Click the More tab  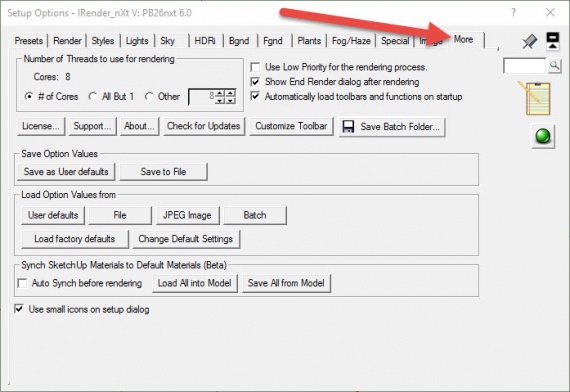[x=463, y=39]
